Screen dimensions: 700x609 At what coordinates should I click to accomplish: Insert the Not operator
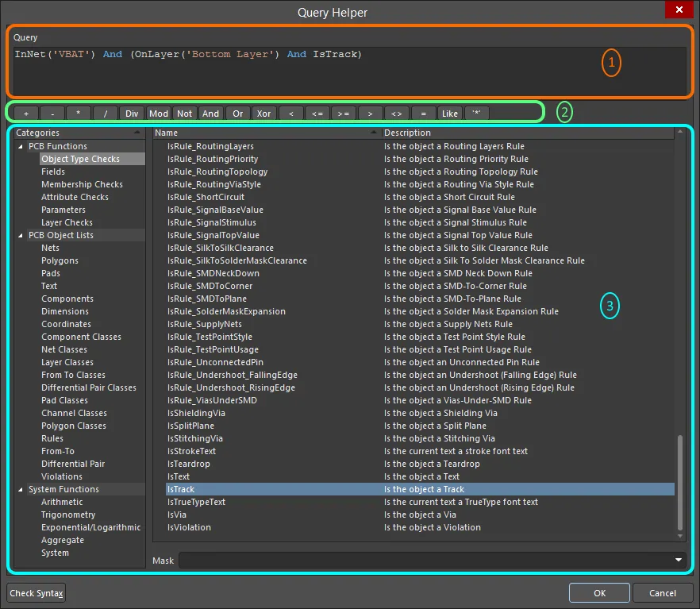pyautogui.click(x=184, y=114)
